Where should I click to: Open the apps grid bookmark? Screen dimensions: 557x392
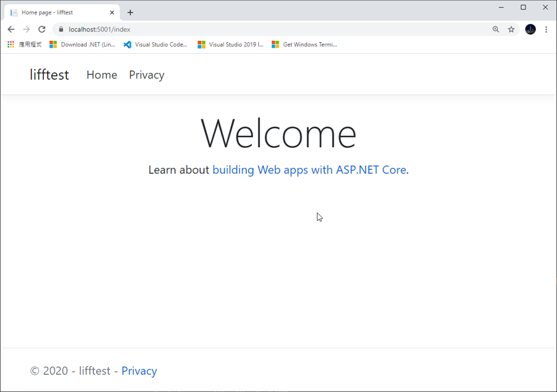25,45
